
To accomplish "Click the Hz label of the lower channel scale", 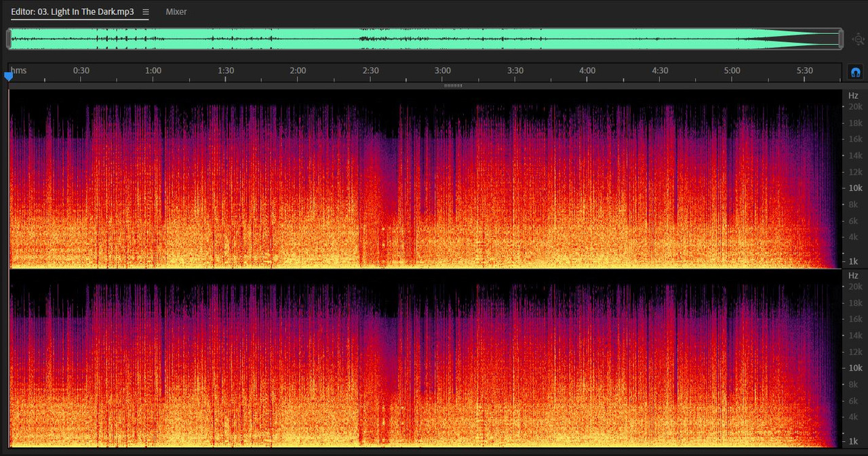I will click(x=853, y=276).
